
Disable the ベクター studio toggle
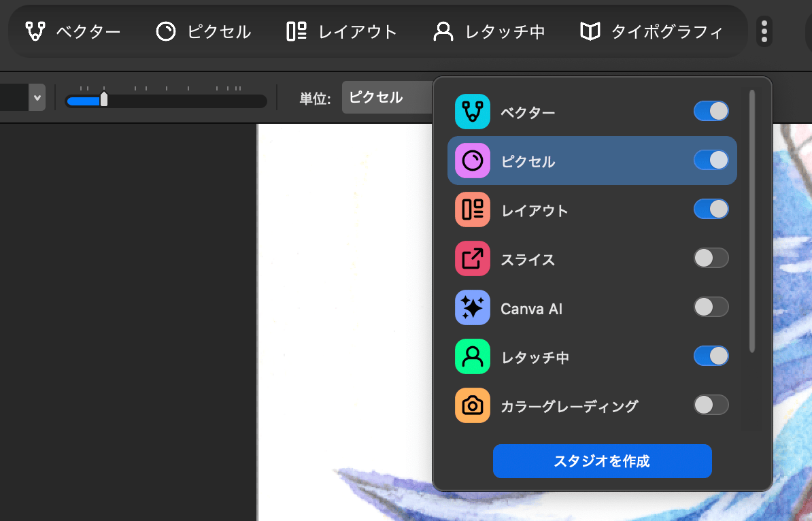point(711,112)
